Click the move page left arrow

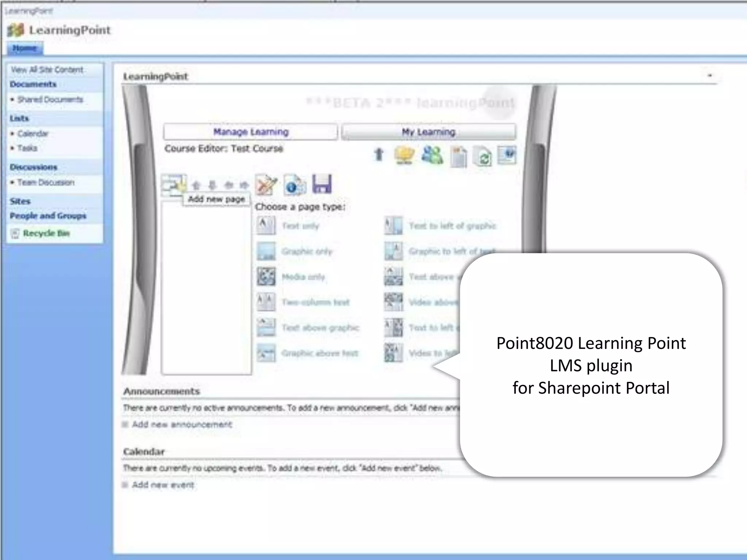[x=229, y=185]
